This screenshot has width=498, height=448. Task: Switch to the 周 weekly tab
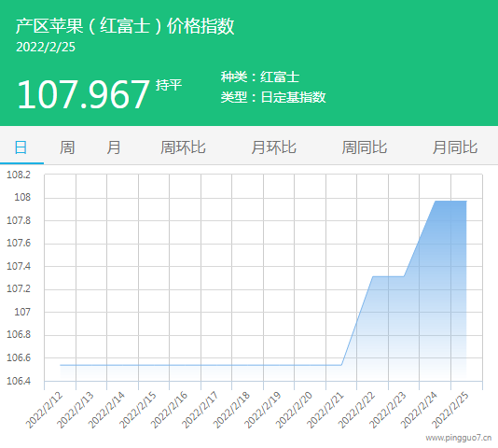click(67, 147)
